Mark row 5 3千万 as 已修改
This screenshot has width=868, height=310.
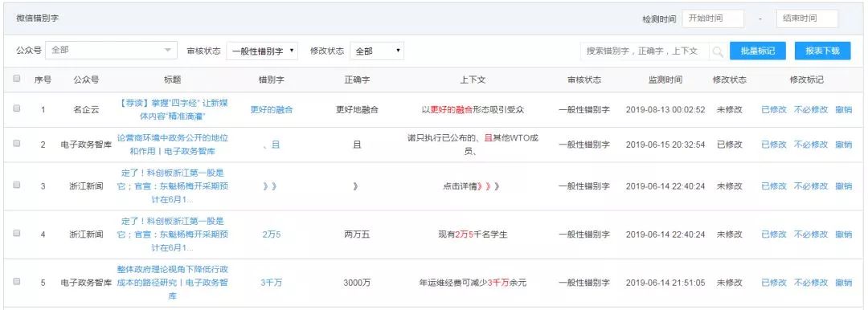click(774, 283)
